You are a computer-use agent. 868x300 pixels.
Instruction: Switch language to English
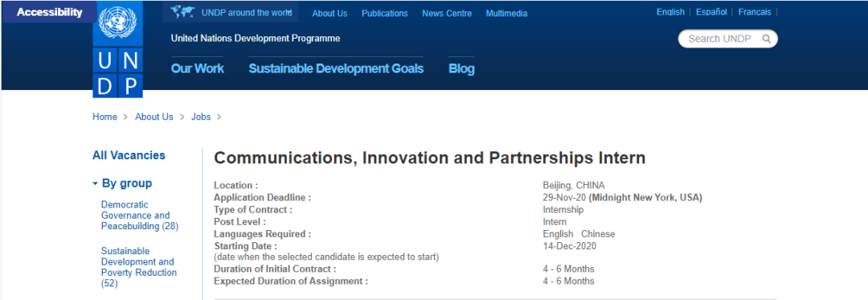[x=670, y=12]
